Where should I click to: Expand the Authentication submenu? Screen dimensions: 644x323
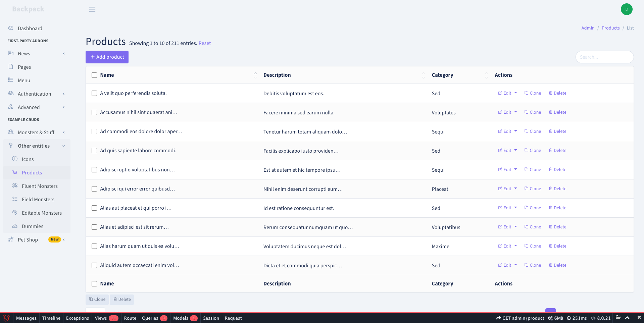tap(64, 94)
